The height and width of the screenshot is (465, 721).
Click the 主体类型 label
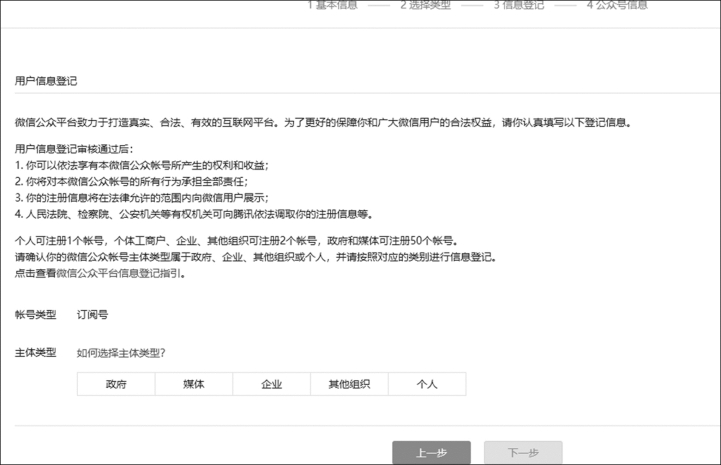pyautogui.click(x=35, y=353)
